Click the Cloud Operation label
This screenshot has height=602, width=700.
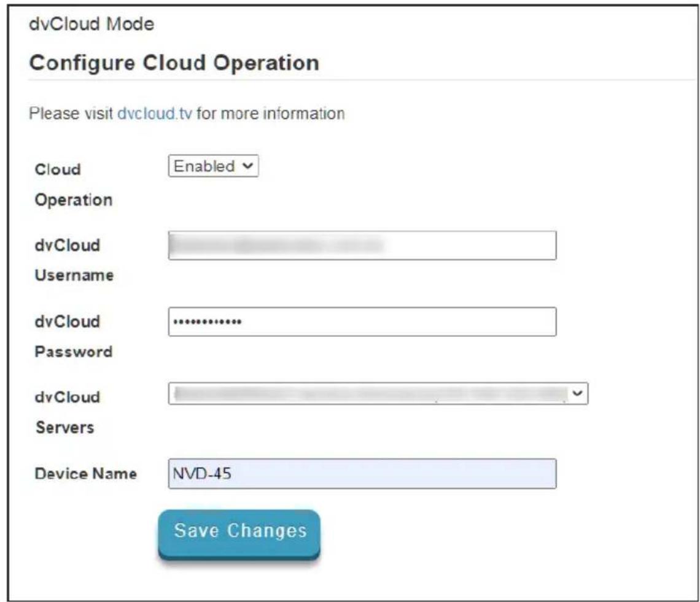pyautogui.click(x=74, y=184)
